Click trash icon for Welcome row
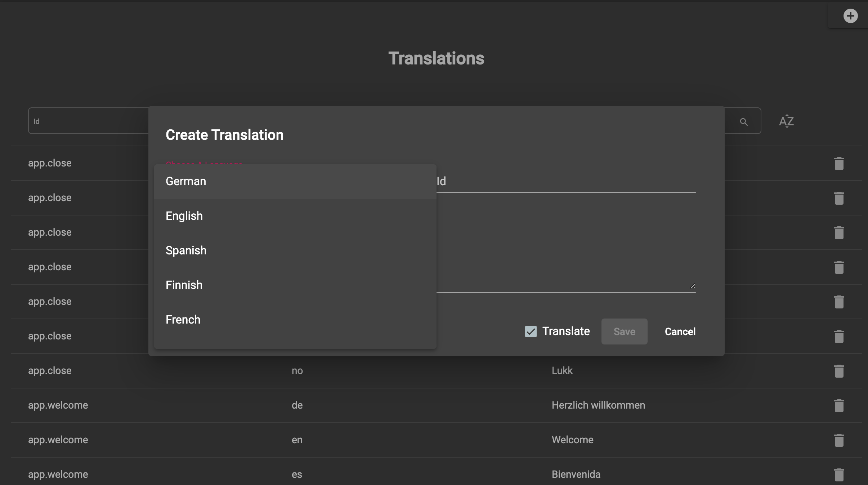This screenshot has width=868, height=485. tap(839, 440)
